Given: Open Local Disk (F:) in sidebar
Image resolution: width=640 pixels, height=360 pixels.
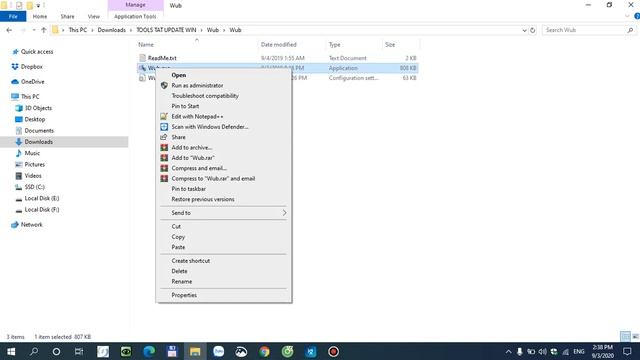Looking at the screenshot, I should (42, 209).
